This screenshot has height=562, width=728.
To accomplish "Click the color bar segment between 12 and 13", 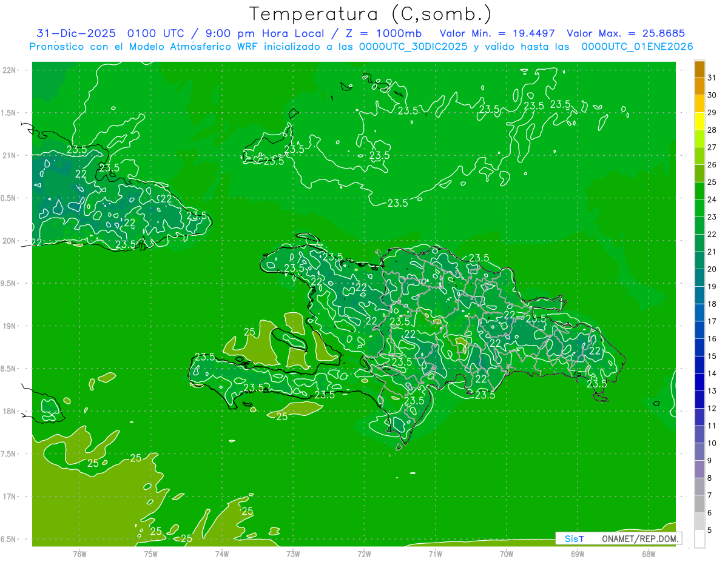I will [x=699, y=400].
